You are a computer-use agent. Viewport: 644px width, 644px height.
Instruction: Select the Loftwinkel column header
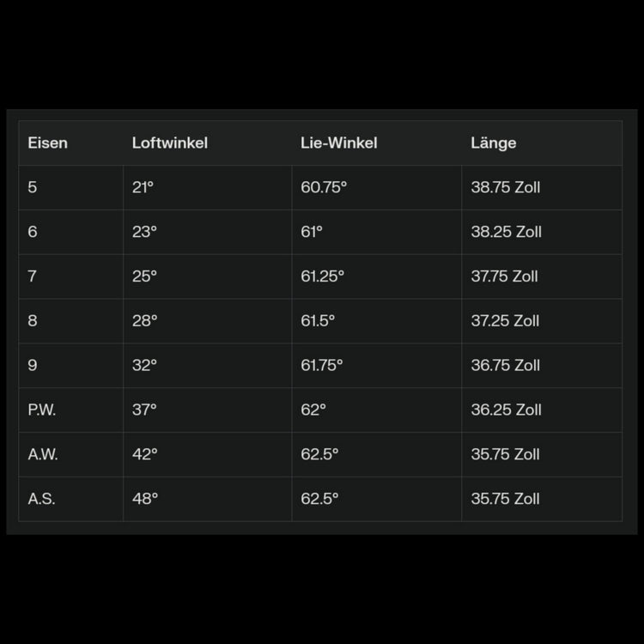click(169, 143)
